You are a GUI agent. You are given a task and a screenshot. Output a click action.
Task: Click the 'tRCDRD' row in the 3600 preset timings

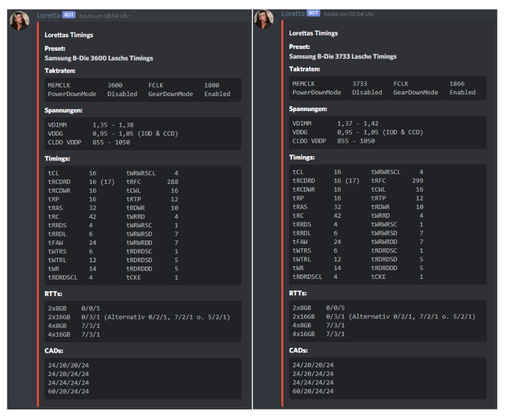(x=81, y=182)
